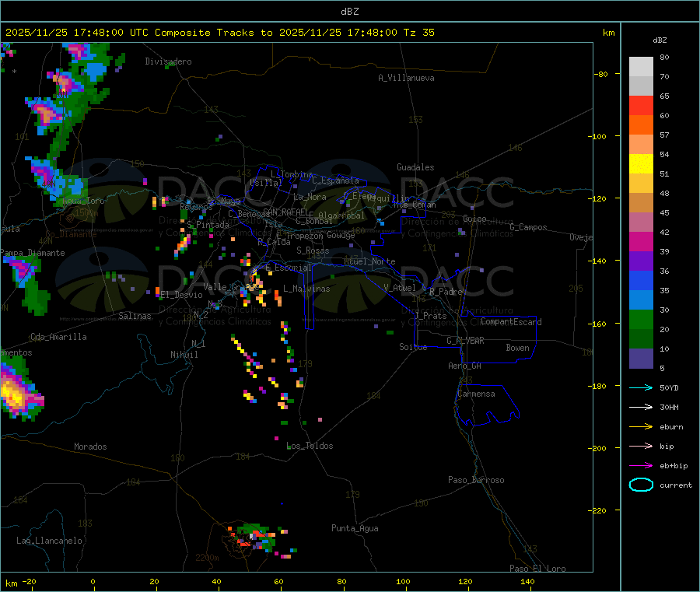This screenshot has height=592, width=700.
Task: Click the C_Española place label
Action: tap(335, 180)
